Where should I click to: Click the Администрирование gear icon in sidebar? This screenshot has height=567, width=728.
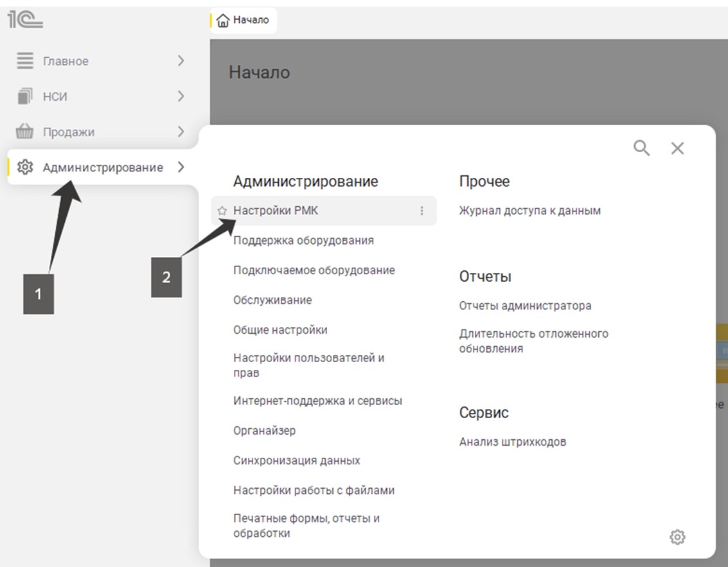pos(25,168)
